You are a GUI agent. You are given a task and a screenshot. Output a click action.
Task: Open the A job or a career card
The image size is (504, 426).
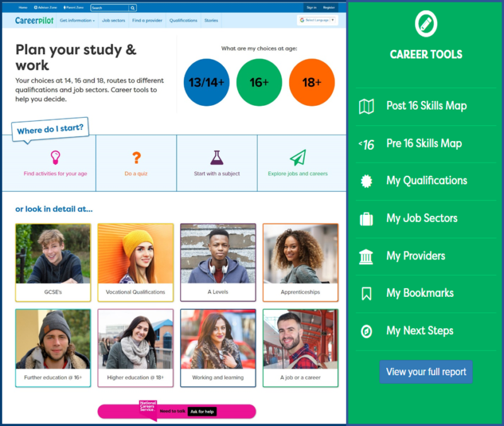301,348
